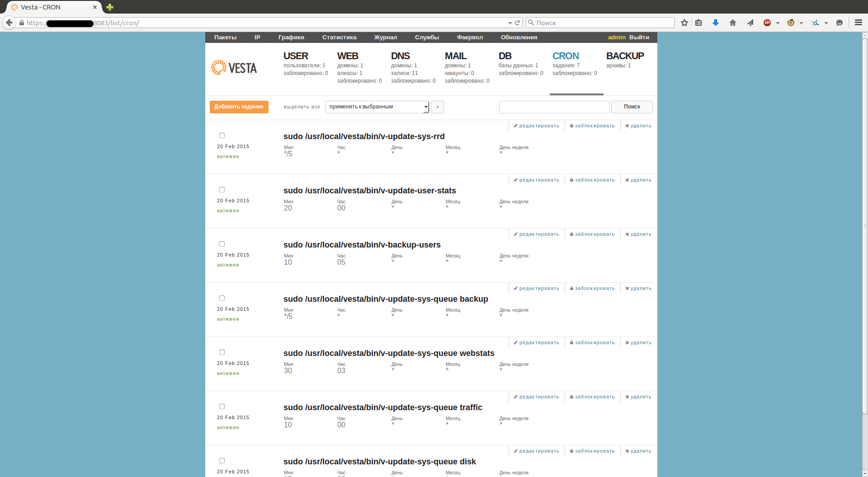868x477 pixels.
Task: Open the Adblock Plus icon
Action: coord(767,23)
